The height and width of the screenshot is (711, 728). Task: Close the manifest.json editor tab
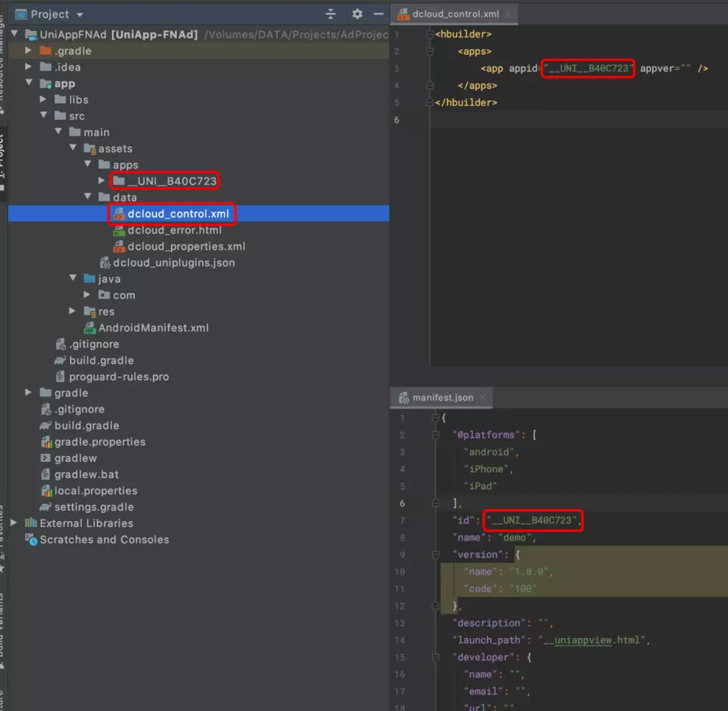(x=483, y=397)
